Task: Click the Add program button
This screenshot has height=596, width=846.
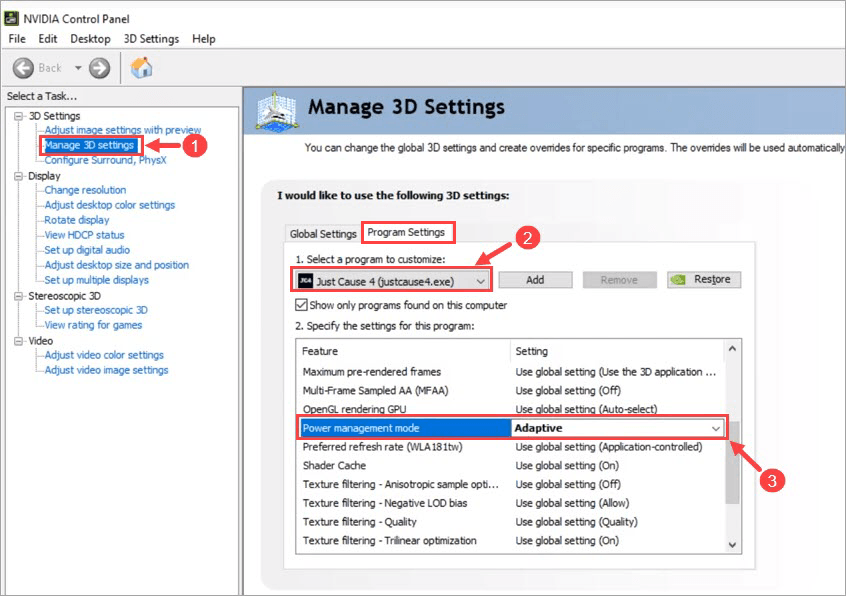Action: pyautogui.click(x=535, y=280)
